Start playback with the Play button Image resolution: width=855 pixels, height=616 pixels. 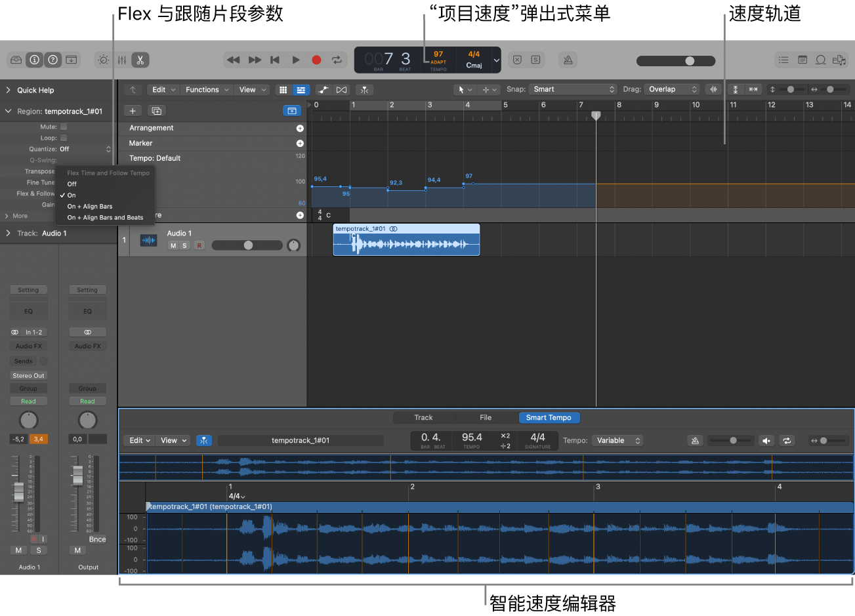coord(296,60)
